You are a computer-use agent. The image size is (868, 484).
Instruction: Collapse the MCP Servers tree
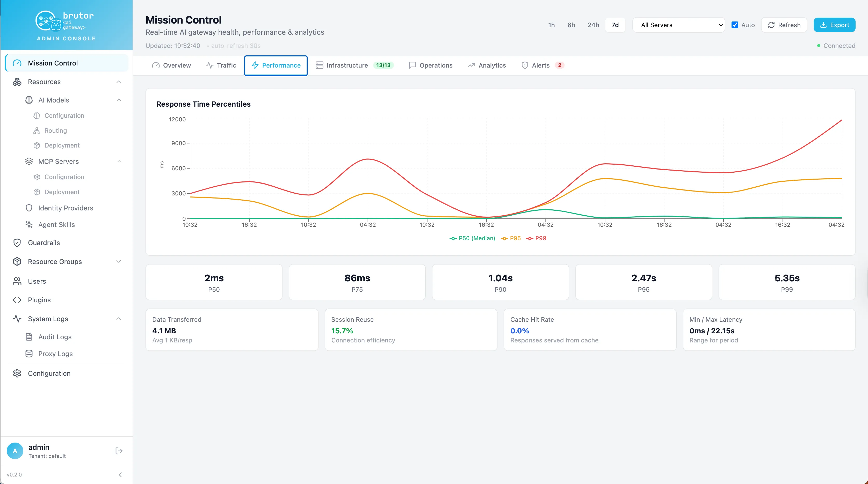[x=119, y=161]
